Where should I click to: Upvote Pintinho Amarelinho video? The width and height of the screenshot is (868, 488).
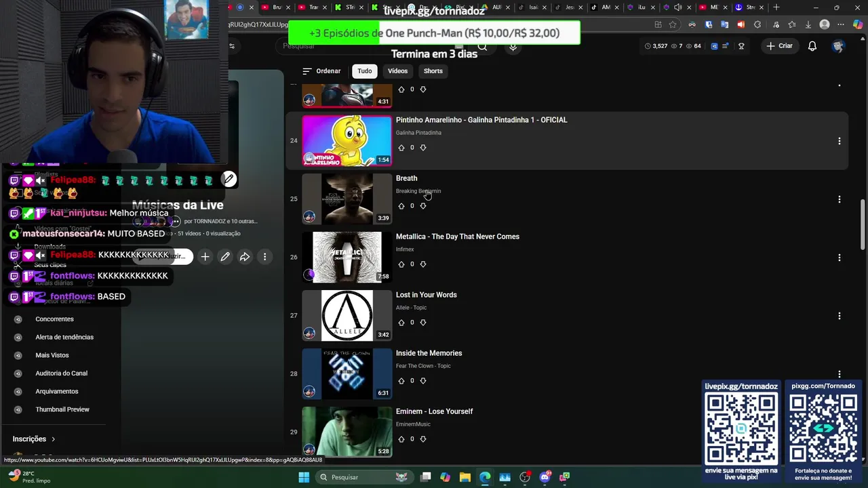click(x=401, y=148)
